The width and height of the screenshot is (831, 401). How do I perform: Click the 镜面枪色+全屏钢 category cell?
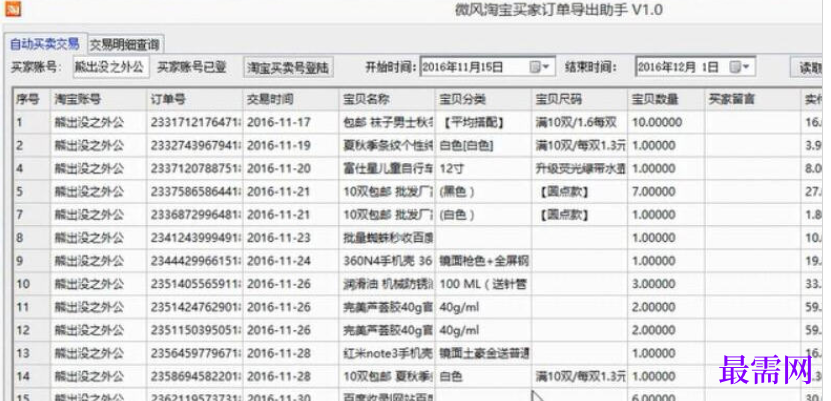(x=483, y=261)
